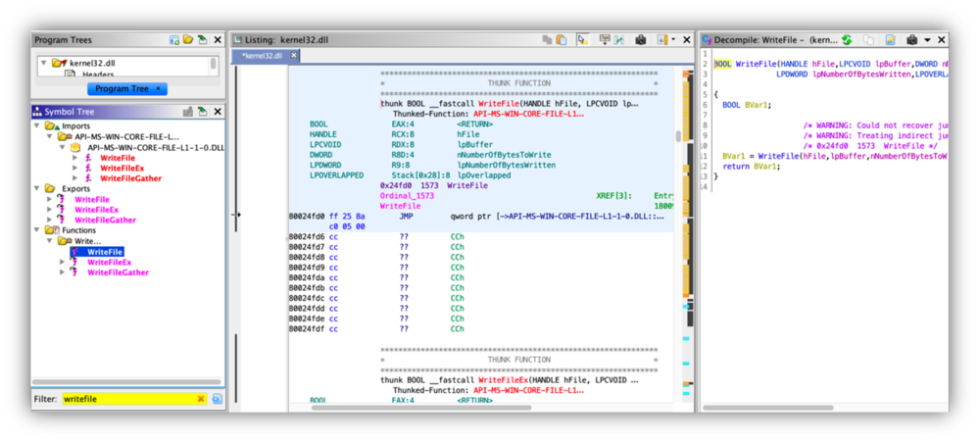Screen dimensions: 980x443
Task: Expand exported WriteFile arrow under Exports
Action: point(49,199)
